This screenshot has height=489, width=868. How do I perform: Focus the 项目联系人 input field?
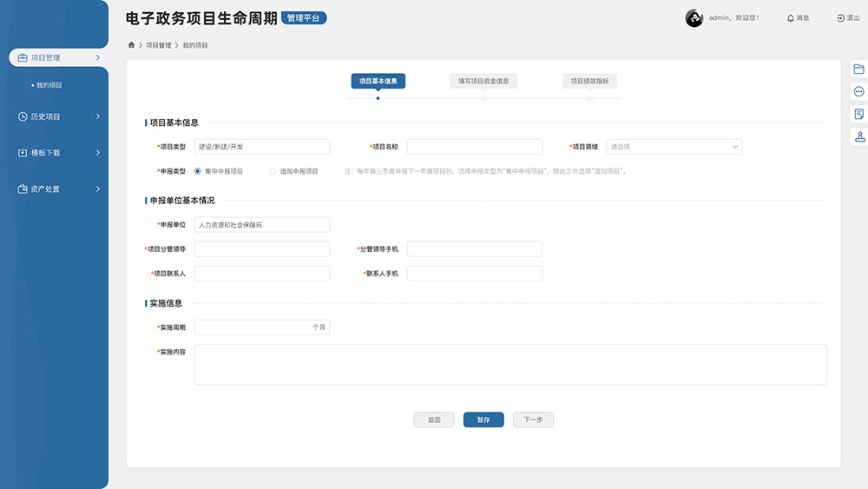pos(262,274)
